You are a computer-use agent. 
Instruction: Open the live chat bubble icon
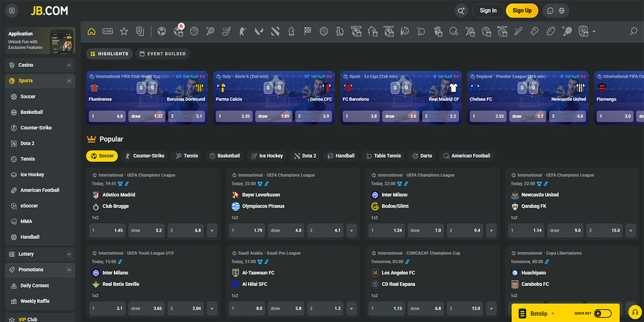[x=550, y=11]
